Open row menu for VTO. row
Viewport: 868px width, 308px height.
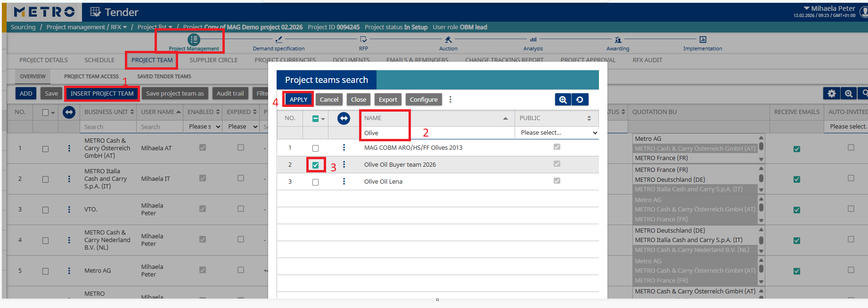pos(69,210)
